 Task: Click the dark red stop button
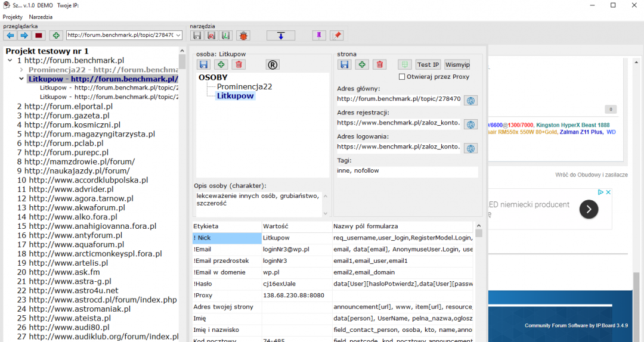(39, 36)
